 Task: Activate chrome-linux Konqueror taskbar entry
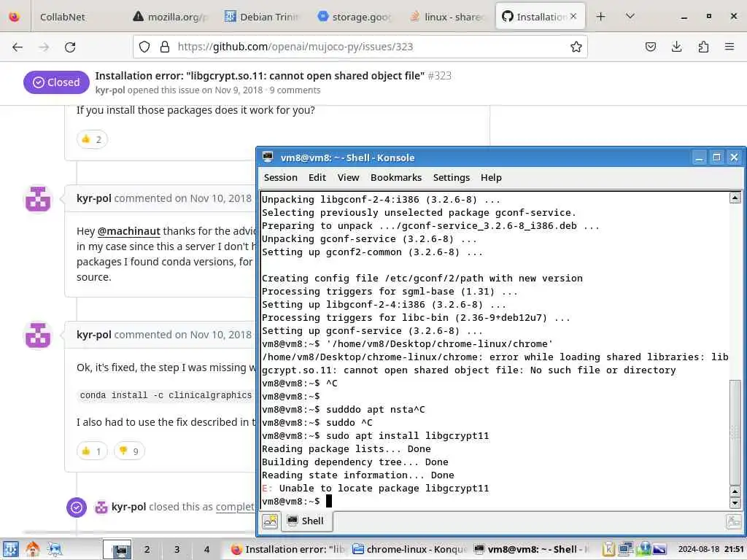[x=409, y=550]
